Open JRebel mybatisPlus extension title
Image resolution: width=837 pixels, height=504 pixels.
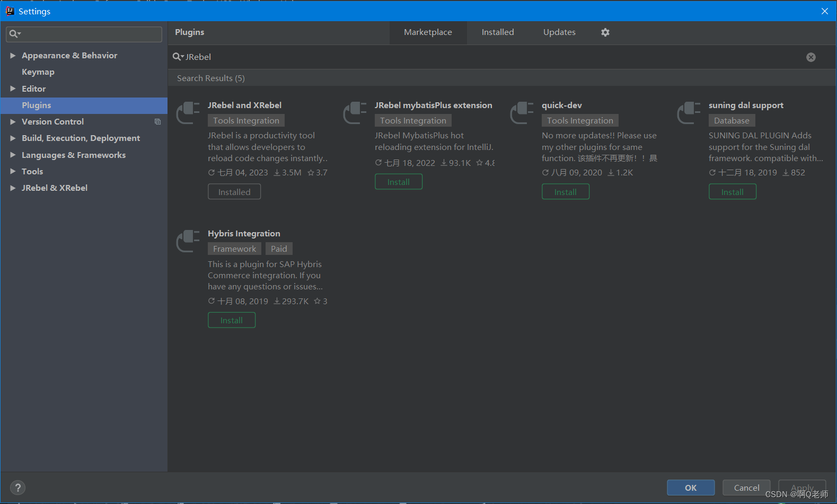pyautogui.click(x=433, y=105)
